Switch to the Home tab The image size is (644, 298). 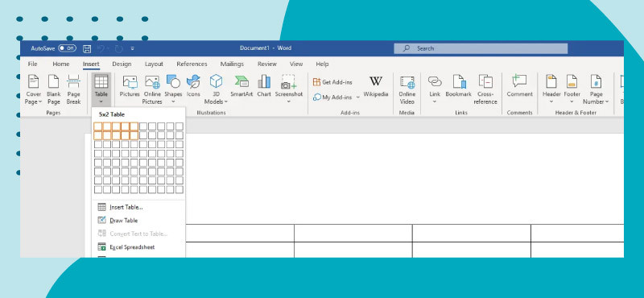click(x=61, y=64)
